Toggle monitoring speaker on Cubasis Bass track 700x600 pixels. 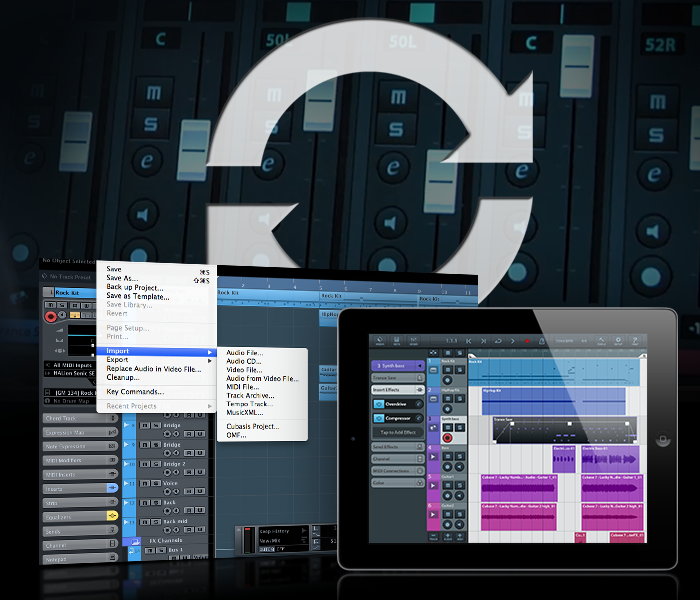(x=459, y=467)
